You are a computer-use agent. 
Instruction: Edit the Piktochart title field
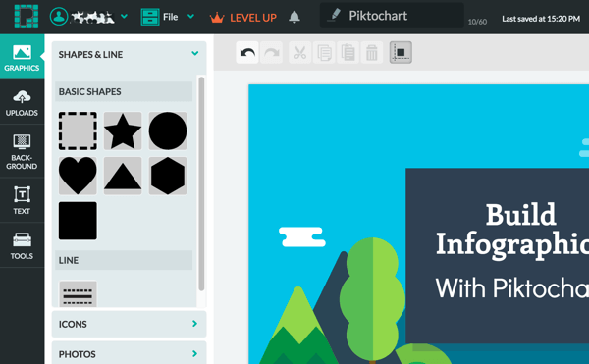[x=392, y=16]
